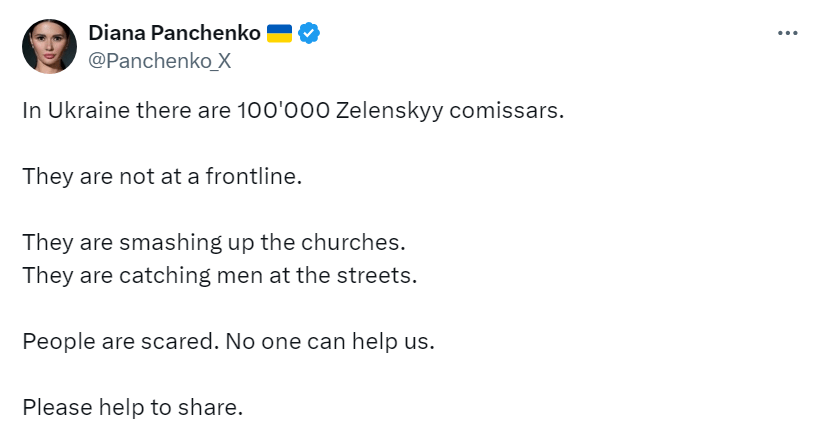Click the sentence 'People are scared. No one can help us.'

[x=229, y=341]
